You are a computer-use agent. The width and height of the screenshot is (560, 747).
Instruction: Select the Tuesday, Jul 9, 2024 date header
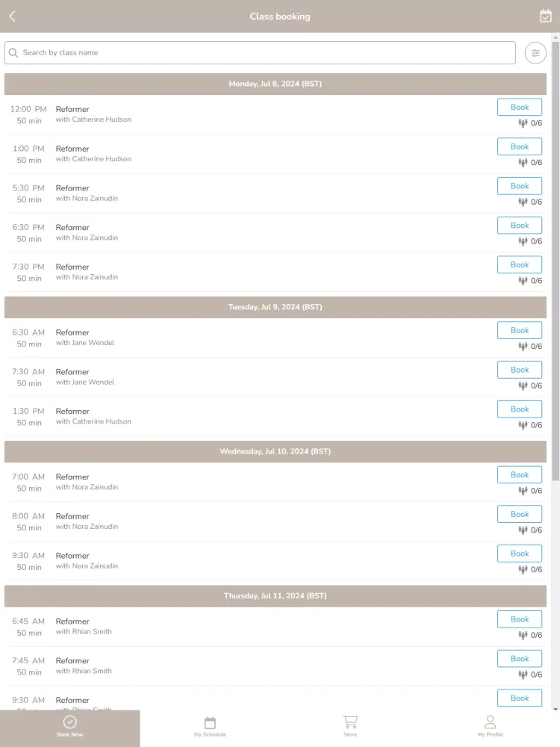[x=276, y=307]
